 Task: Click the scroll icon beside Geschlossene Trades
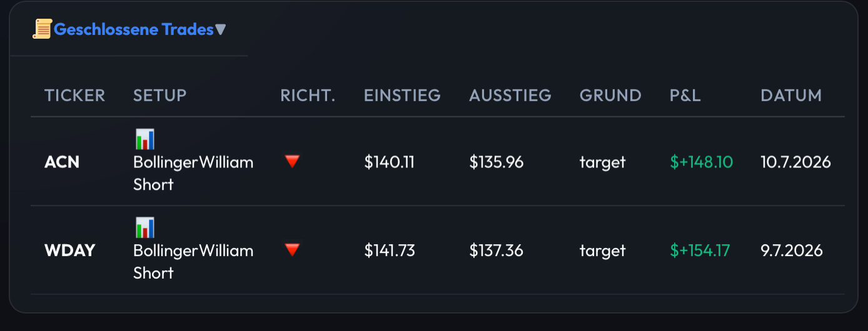coord(43,29)
